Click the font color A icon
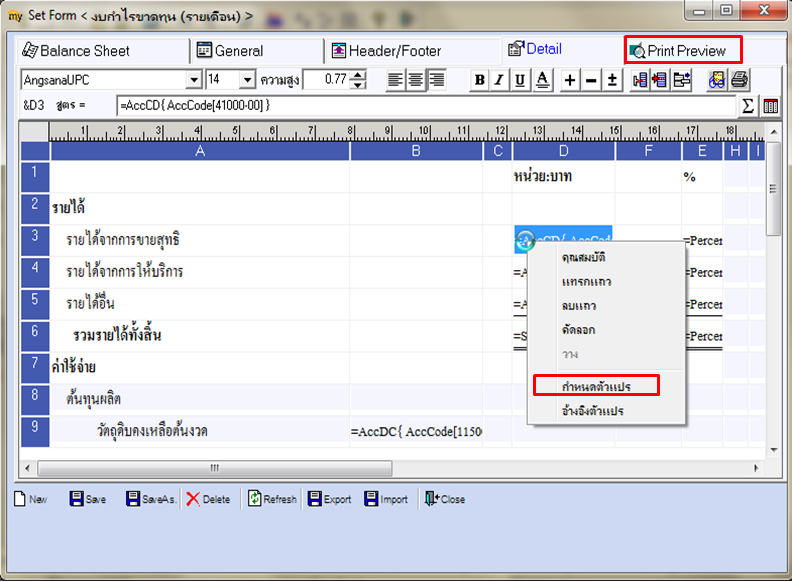792x582 pixels. tap(542, 80)
